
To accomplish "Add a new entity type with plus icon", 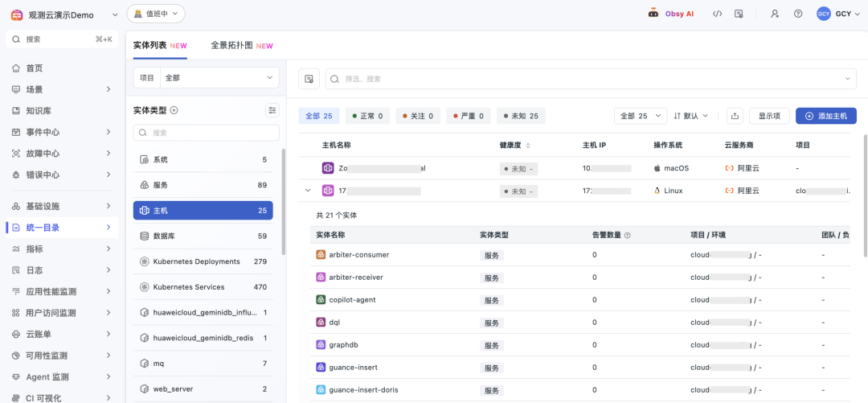I will pyautogui.click(x=174, y=110).
